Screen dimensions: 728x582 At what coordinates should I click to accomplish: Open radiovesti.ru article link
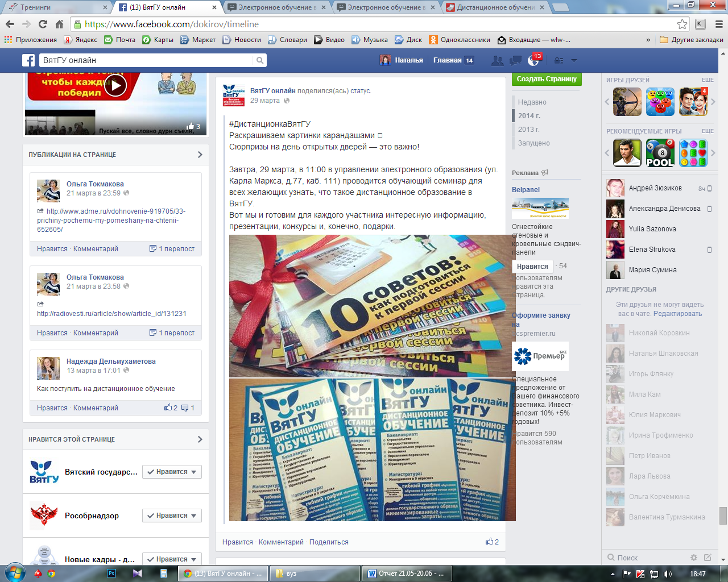point(111,314)
